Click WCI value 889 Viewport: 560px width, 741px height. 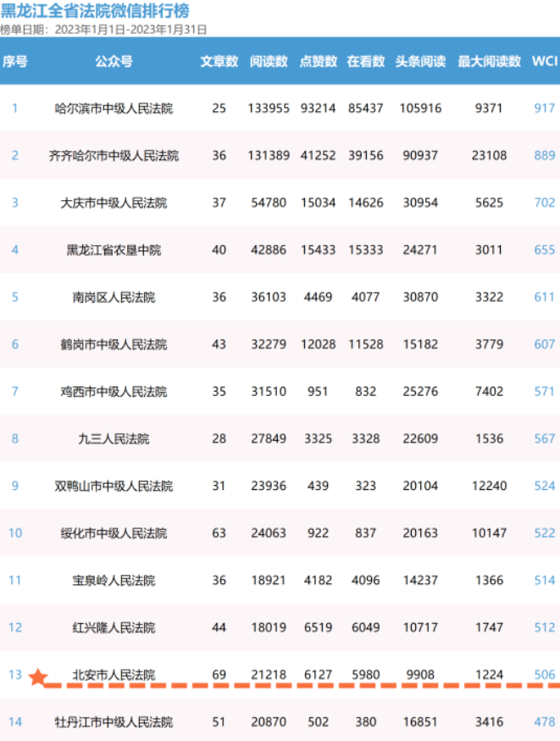click(x=545, y=155)
